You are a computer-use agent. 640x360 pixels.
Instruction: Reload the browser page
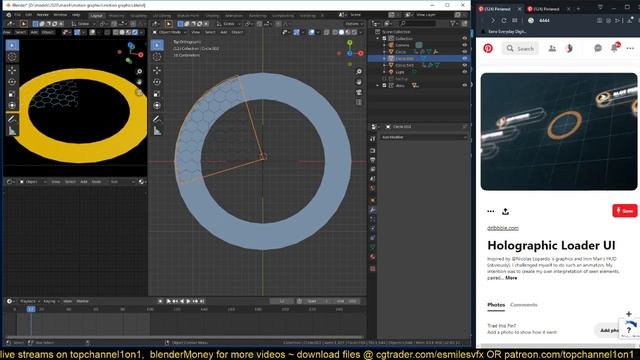[x=504, y=20]
